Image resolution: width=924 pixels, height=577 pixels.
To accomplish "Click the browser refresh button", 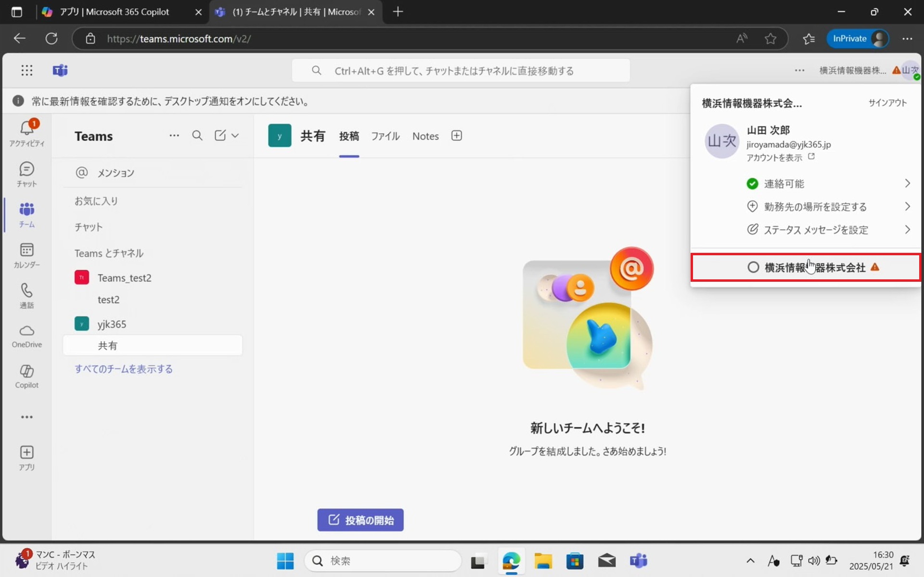I will [x=51, y=39].
